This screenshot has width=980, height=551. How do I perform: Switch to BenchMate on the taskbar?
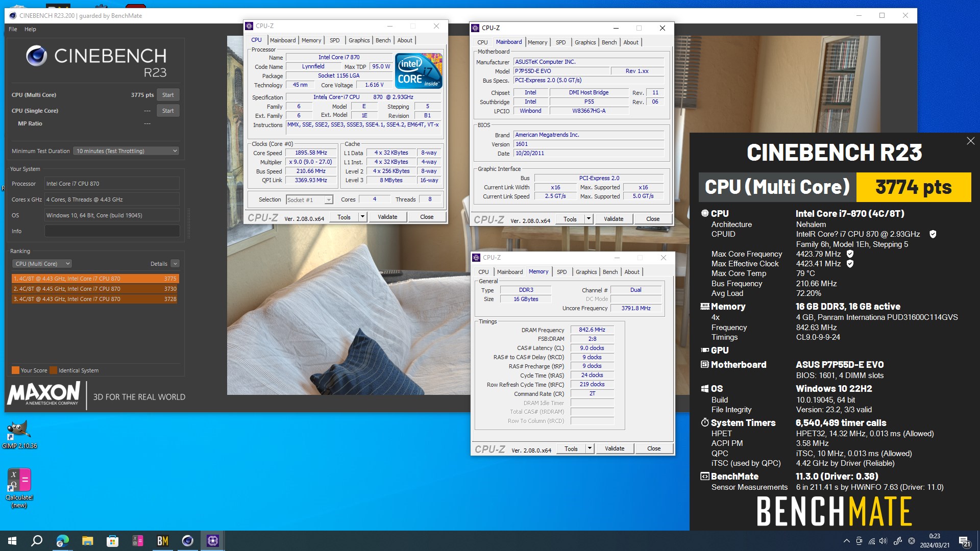click(162, 541)
